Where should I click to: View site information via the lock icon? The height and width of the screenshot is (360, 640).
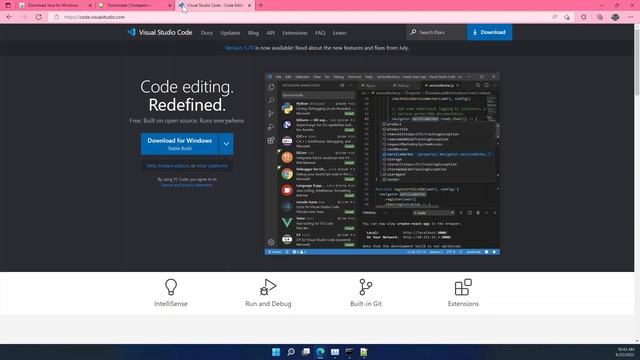coord(56,17)
